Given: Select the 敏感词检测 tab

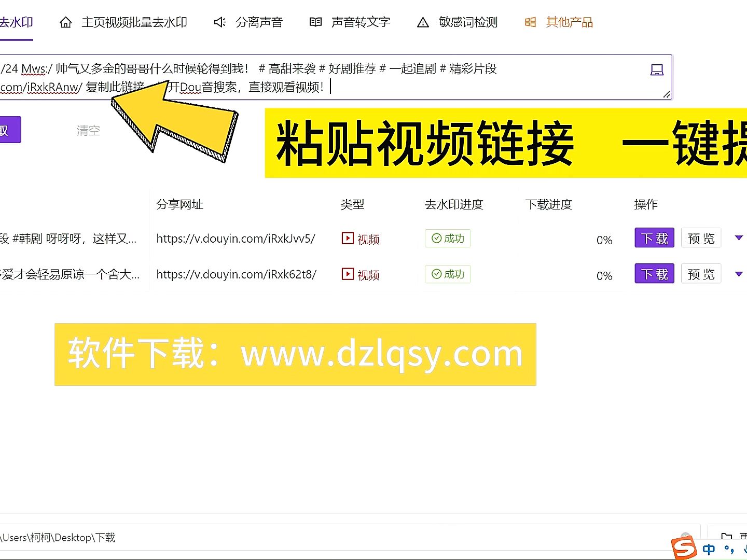Looking at the screenshot, I should click(x=458, y=22).
